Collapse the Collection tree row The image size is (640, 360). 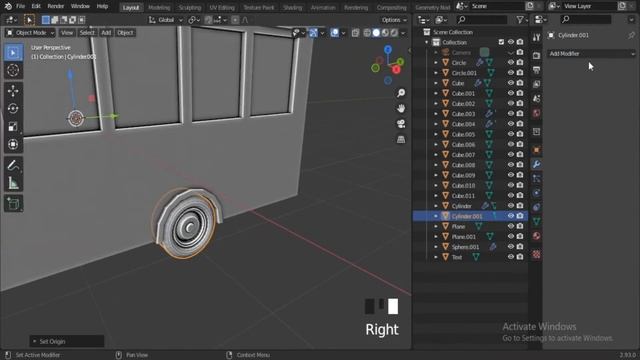click(427, 42)
